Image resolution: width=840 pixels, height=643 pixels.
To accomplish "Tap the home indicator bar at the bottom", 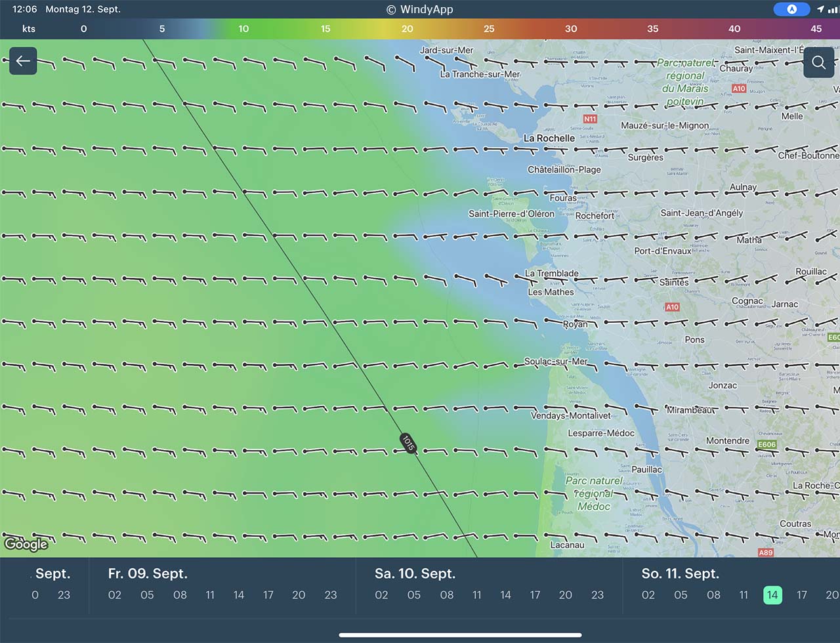I will point(460,634).
